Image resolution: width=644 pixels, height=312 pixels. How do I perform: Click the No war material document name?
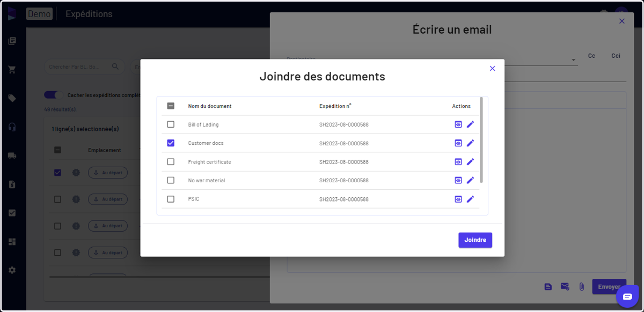point(207,180)
